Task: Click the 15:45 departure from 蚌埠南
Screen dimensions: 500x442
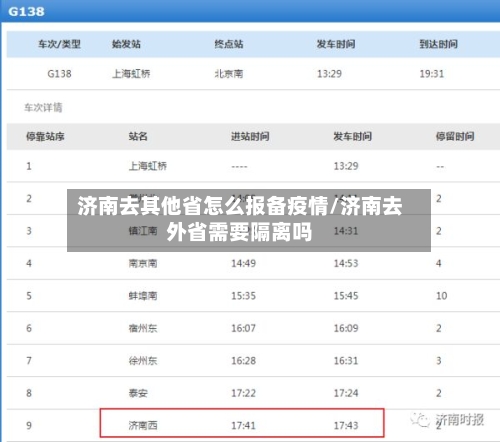Action: coord(346,296)
